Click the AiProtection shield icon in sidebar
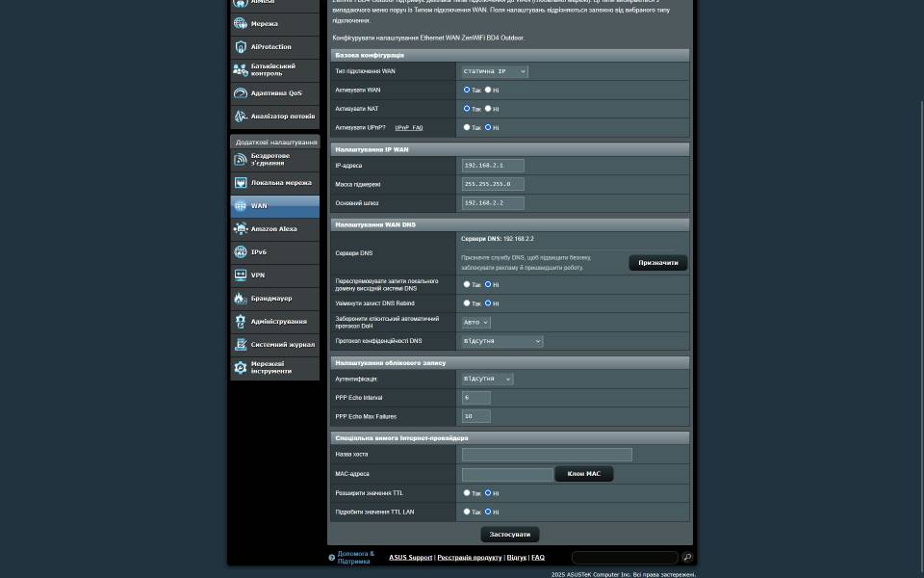 click(241, 47)
